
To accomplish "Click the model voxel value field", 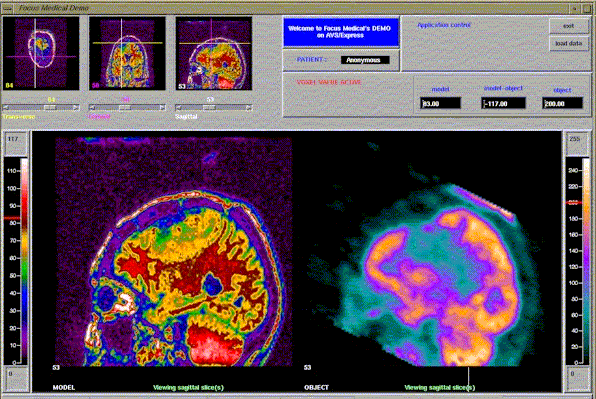I will [x=441, y=103].
